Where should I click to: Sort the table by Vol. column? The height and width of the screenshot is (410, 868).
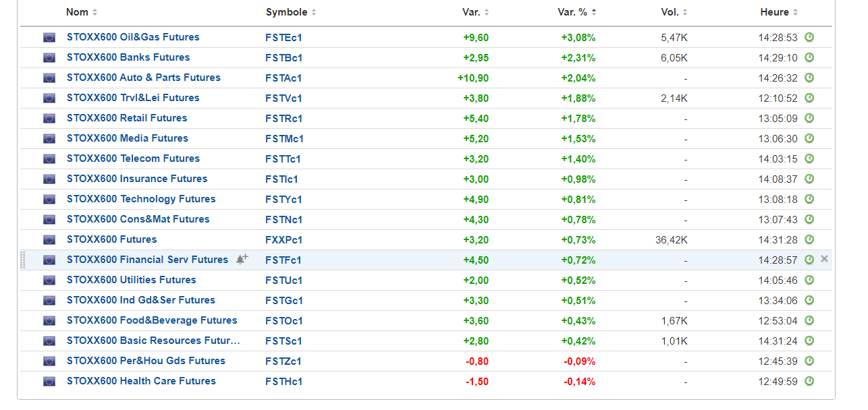click(x=674, y=12)
